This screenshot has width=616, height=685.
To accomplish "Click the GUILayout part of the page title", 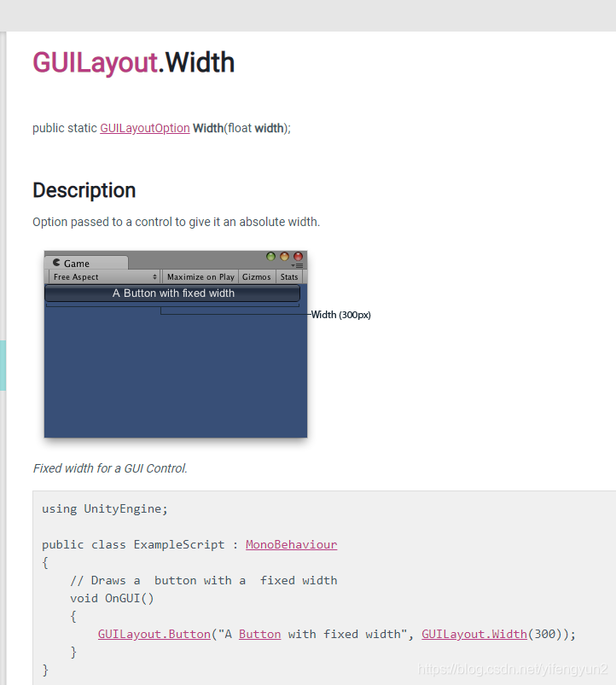I will click(95, 62).
